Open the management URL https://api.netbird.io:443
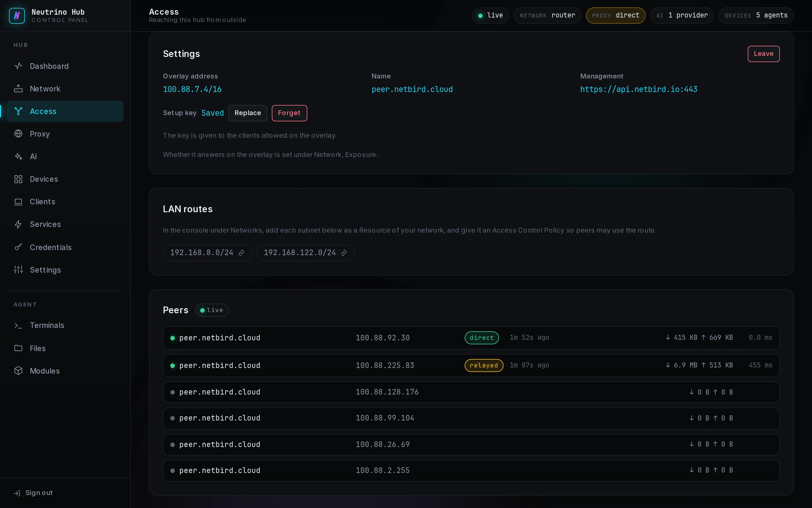 point(639,89)
